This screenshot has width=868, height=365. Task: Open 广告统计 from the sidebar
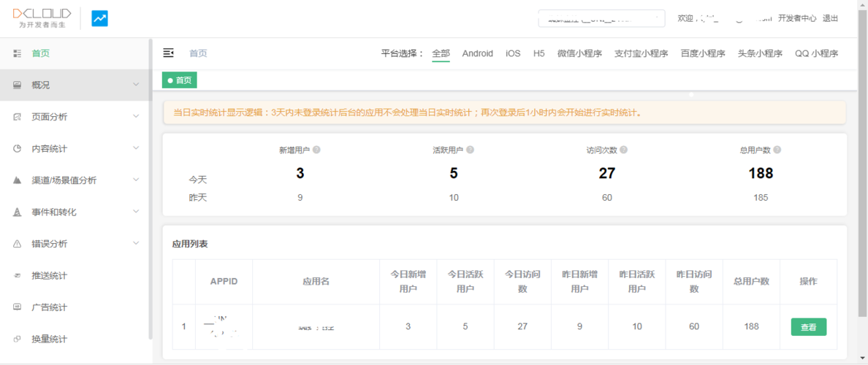49,307
